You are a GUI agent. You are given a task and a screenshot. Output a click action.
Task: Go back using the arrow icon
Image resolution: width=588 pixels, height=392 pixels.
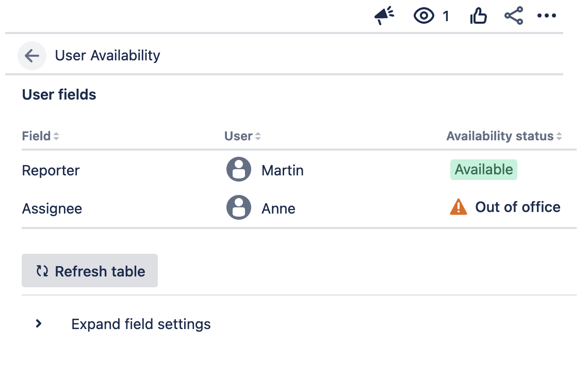(32, 55)
